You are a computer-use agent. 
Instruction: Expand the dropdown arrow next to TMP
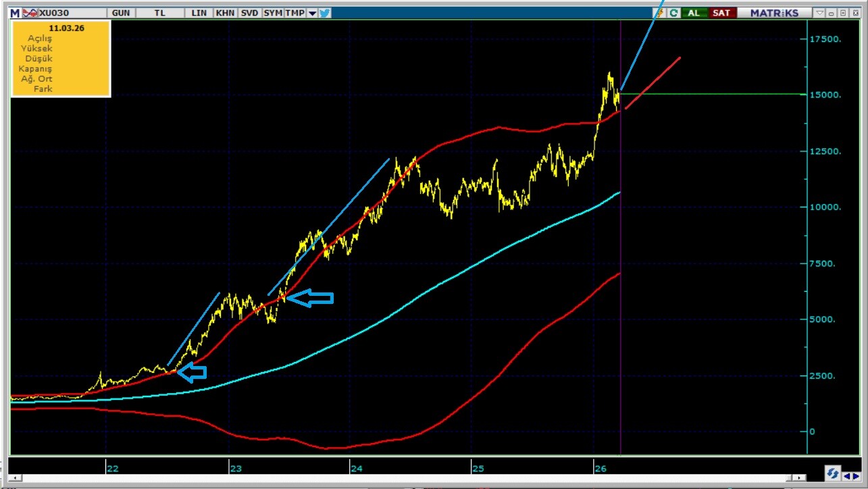(311, 13)
